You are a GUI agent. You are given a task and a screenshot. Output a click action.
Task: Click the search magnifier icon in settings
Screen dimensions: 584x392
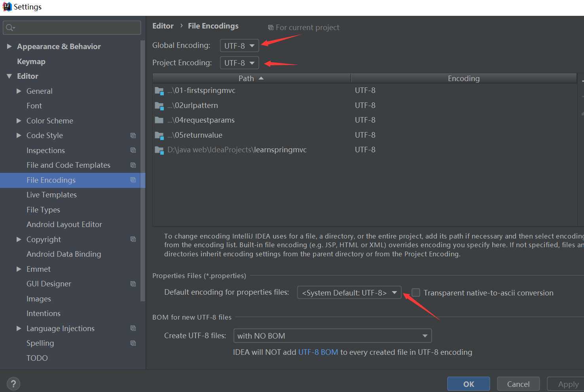point(10,28)
